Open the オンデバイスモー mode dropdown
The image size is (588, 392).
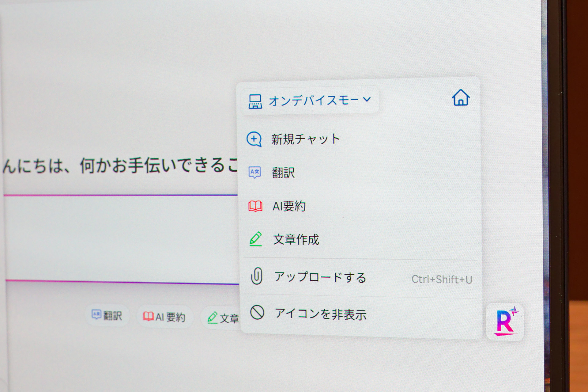point(310,101)
